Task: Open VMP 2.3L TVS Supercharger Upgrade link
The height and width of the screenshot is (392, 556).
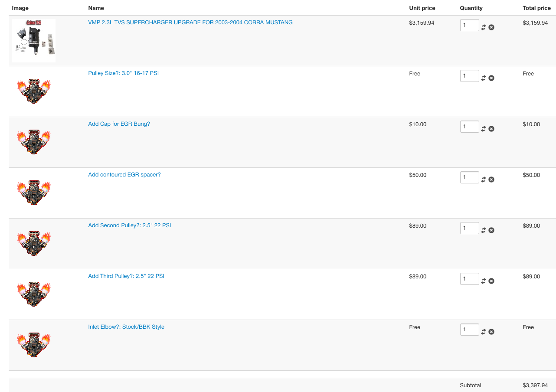Action: point(190,23)
